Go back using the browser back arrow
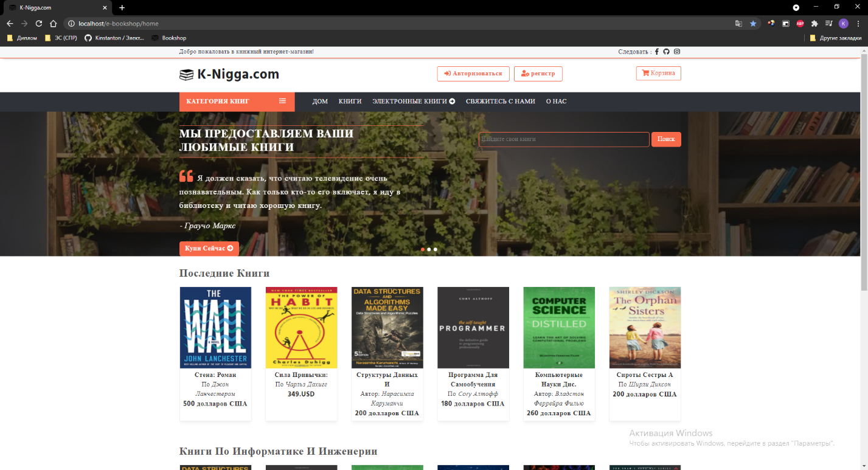 (x=10, y=24)
